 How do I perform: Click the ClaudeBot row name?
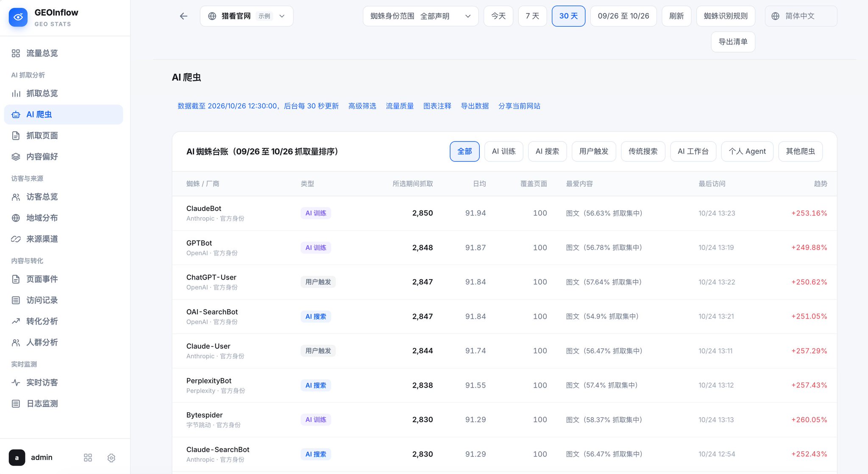click(204, 208)
